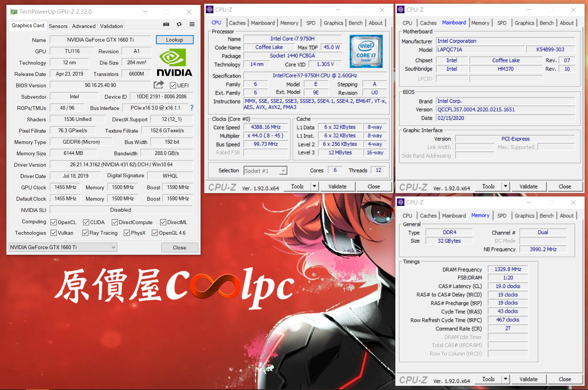This screenshot has height=390, width=588.
Task: Open the Socket #1 selection dropdown
Action: point(265,171)
